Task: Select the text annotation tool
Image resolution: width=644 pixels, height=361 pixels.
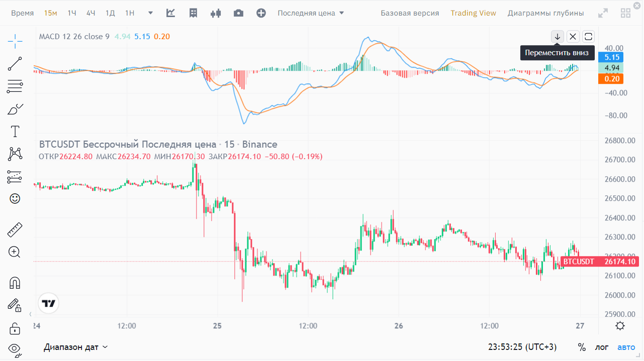Action: point(15,132)
